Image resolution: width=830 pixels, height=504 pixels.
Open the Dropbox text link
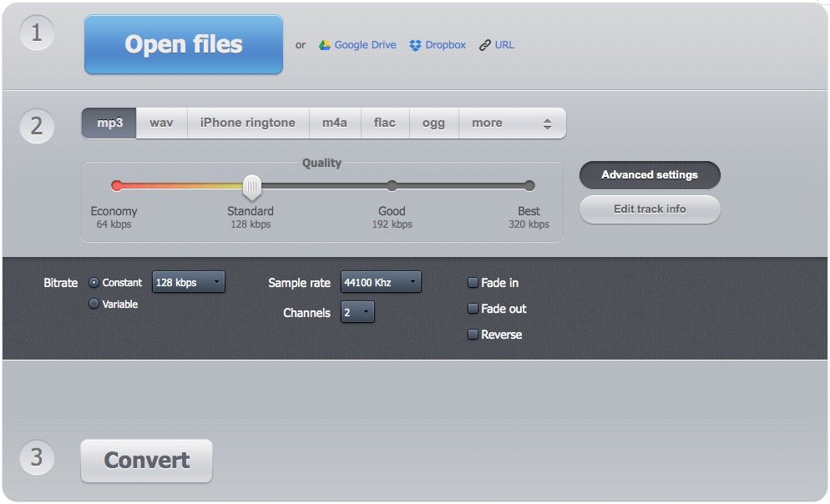click(x=446, y=45)
